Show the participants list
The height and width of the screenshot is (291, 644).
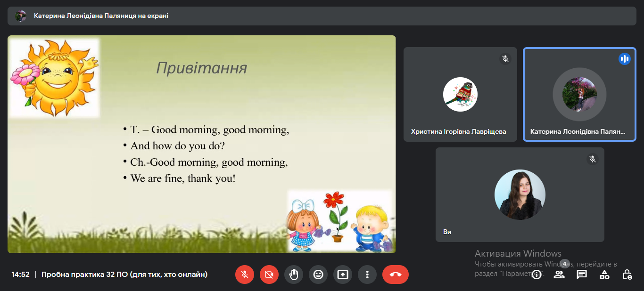(x=559, y=275)
